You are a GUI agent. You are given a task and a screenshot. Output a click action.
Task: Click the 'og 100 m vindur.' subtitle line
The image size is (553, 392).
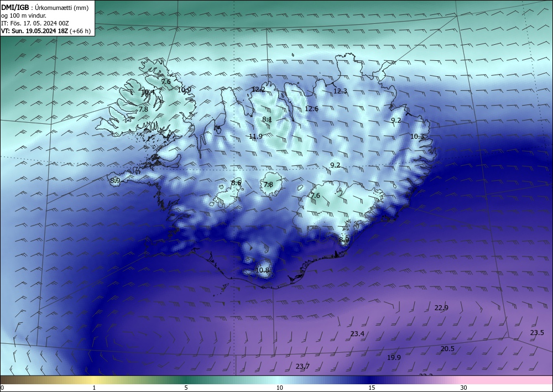[x=24, y=15]
